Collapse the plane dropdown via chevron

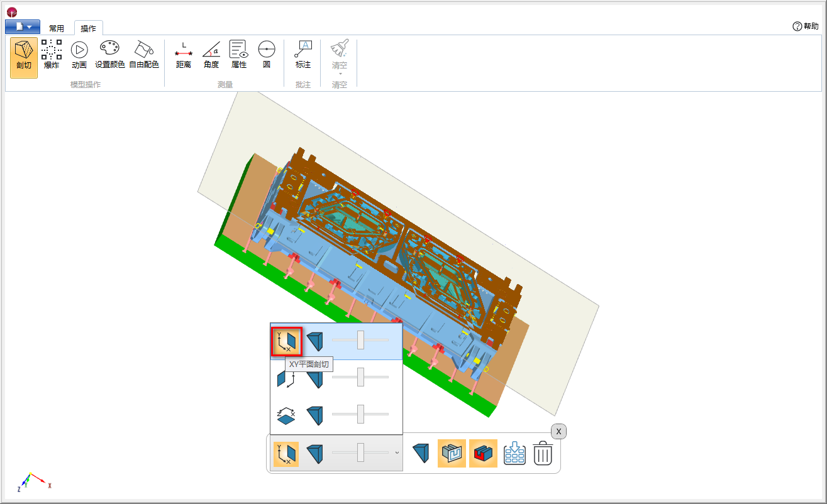397,452
